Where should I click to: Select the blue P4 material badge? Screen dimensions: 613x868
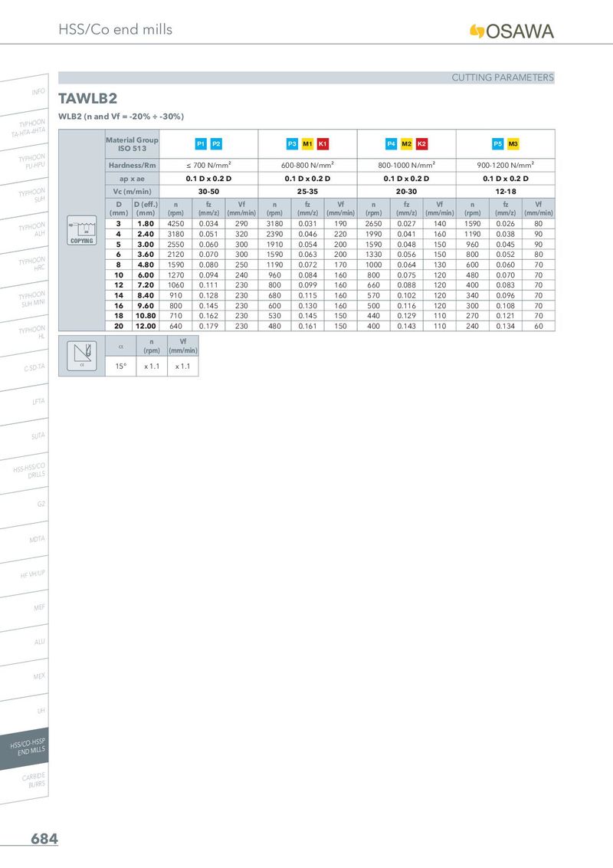point(391,144)
